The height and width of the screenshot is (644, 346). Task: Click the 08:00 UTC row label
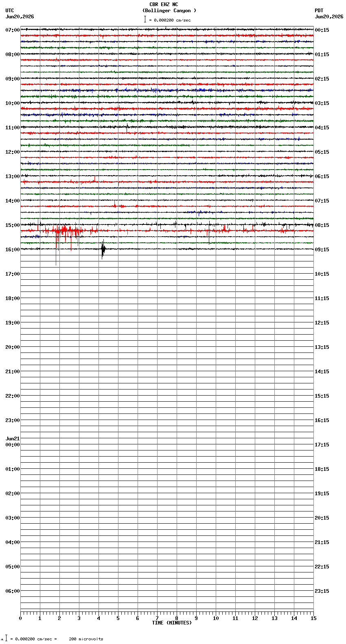point(13,54)
